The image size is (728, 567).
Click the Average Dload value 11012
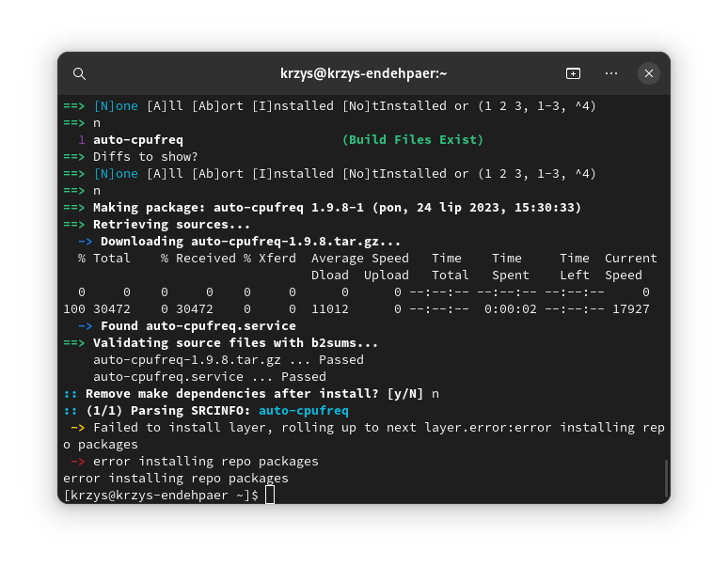click(x=329, y=309)
